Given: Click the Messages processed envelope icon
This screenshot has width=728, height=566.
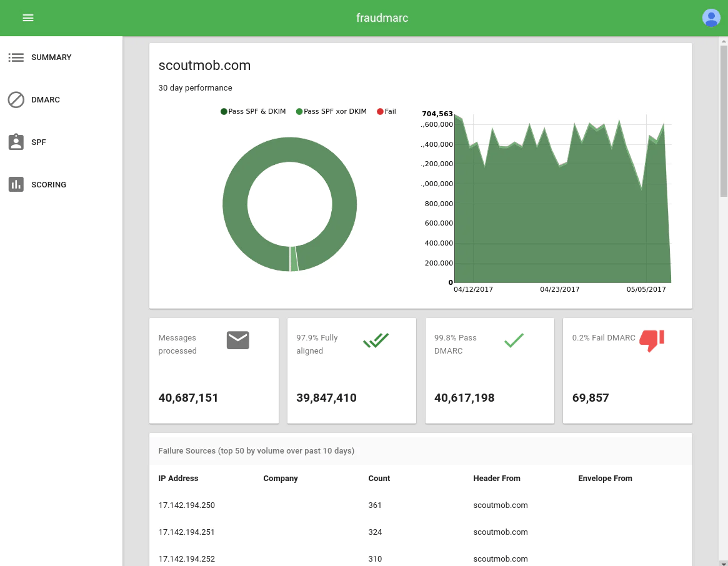Looking at the screenshot, I should click(x=237, y=340).
